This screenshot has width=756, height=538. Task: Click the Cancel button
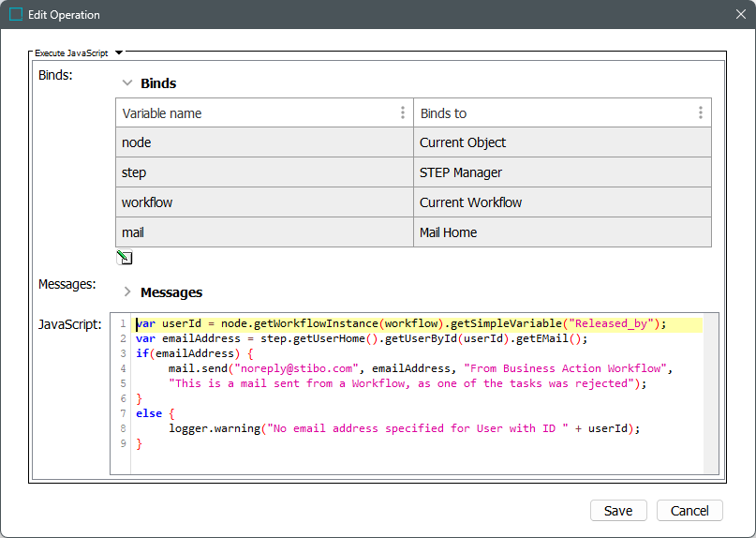click(689, 511)
